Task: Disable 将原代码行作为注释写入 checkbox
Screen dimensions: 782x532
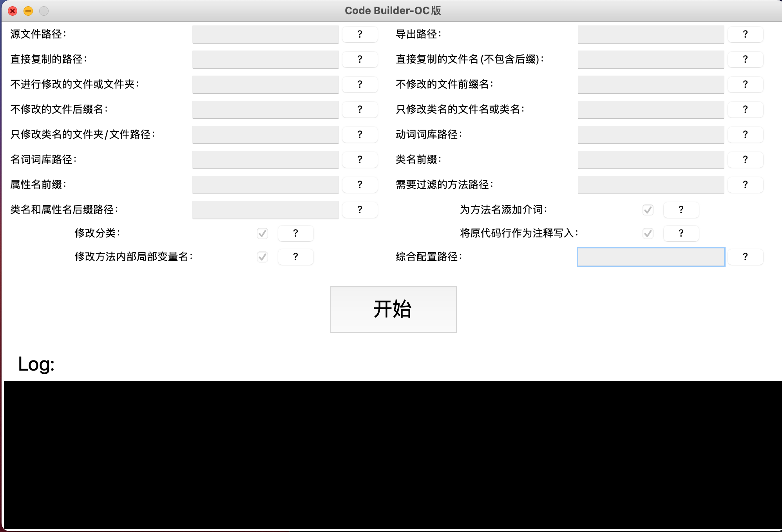Action: [x=648, y=233]
